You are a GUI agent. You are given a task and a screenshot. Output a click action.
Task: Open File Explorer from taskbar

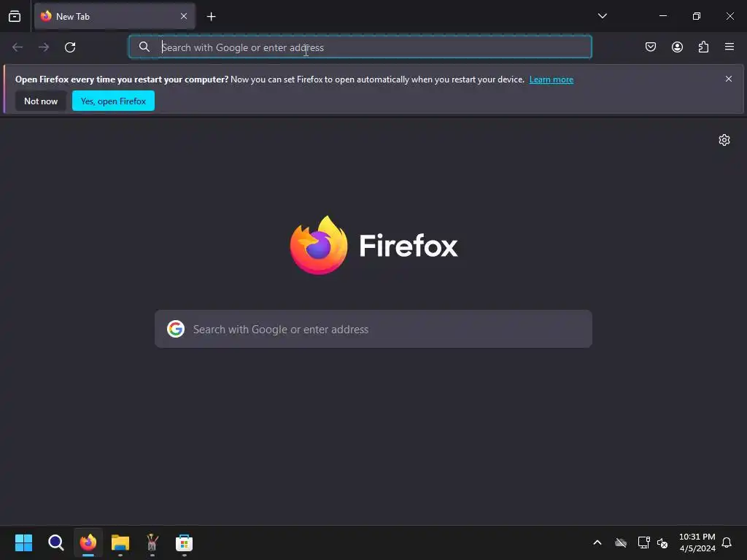click(120, 542)
